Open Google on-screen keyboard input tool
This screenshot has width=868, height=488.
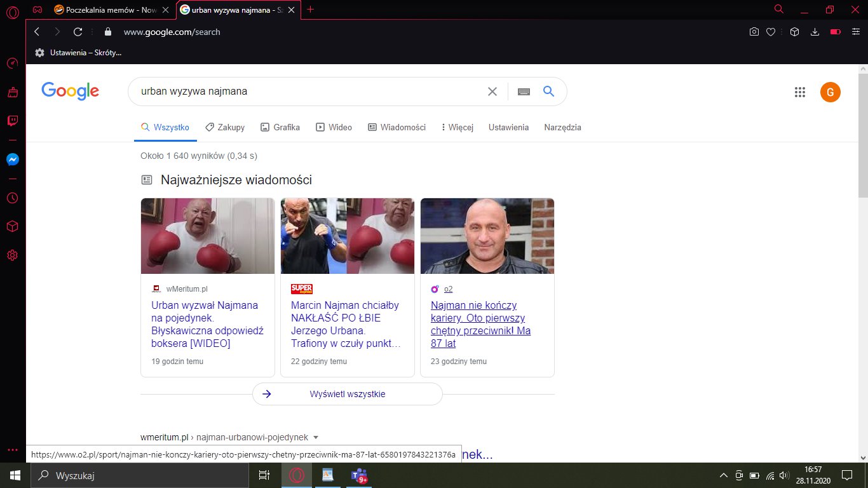coord(524,91)
